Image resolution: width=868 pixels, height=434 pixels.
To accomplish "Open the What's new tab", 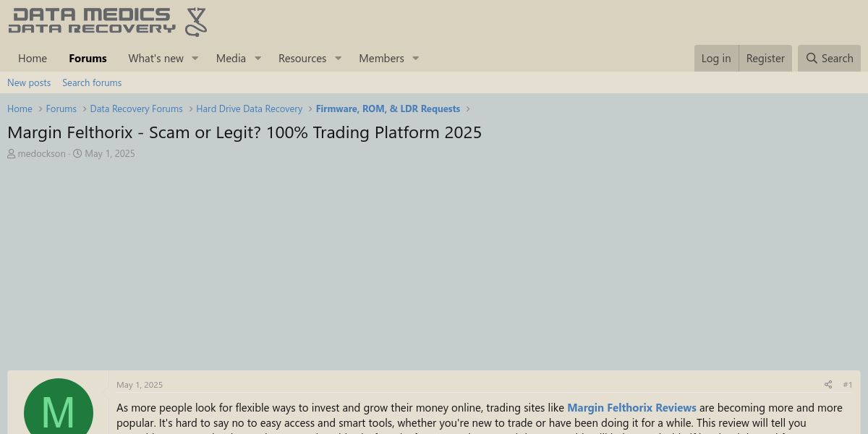I will point(156,59).
